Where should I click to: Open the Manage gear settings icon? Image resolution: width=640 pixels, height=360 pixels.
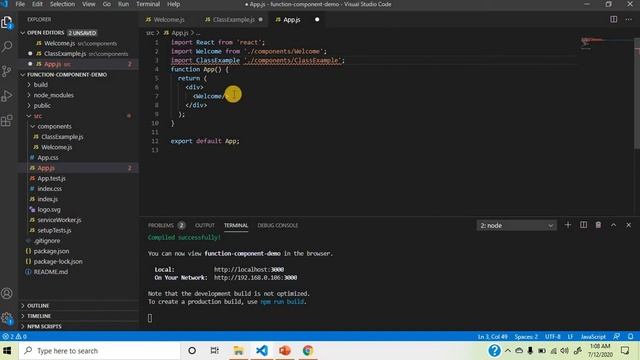[x=7, y=318]
